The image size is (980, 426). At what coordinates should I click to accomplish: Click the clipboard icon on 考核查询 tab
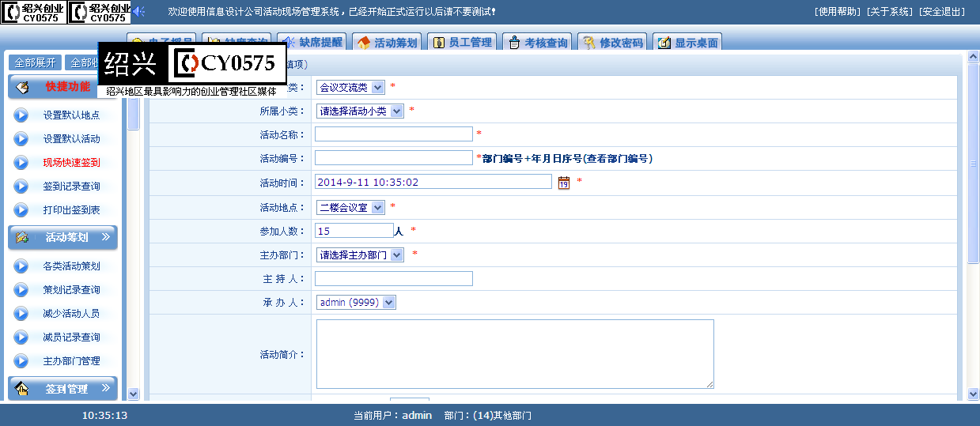tap(514, 43)
